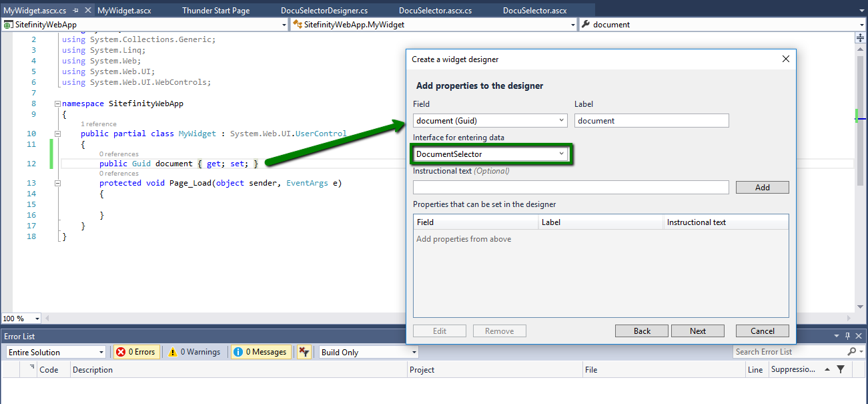Viewport: 868px width, 404px height.
Task: Open the Entire Solution scope dropdown
Action: click(55, 352)
